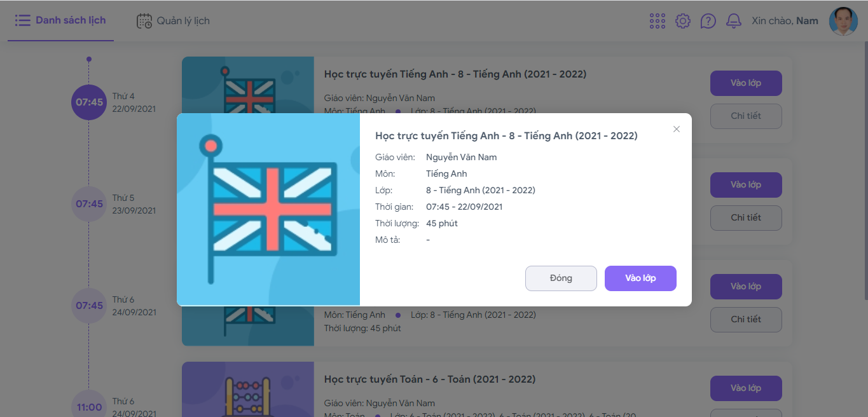This screenshot has width=868, height=417.
Task: Close the class detail dialog with X
Action: [x=677, y=129]
